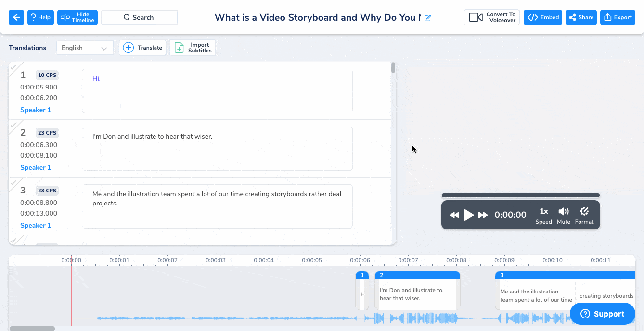Play the video
Viewport: 644px width, 331px height.
(x=469, y=215)
